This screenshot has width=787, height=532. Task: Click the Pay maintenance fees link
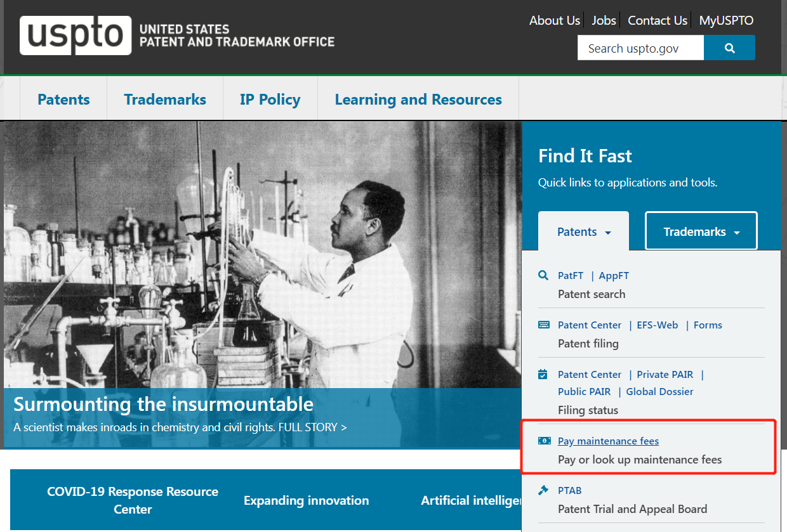click(x=608, y=441)
